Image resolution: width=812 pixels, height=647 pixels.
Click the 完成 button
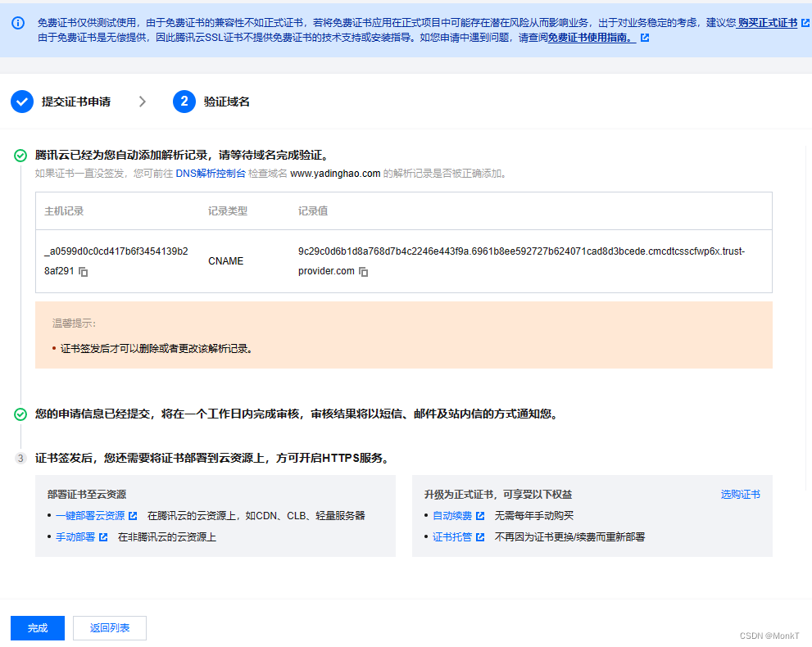click(x=38, y=628)
